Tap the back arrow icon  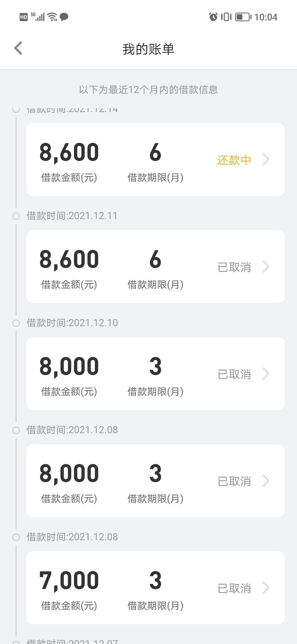coord(18,48)
